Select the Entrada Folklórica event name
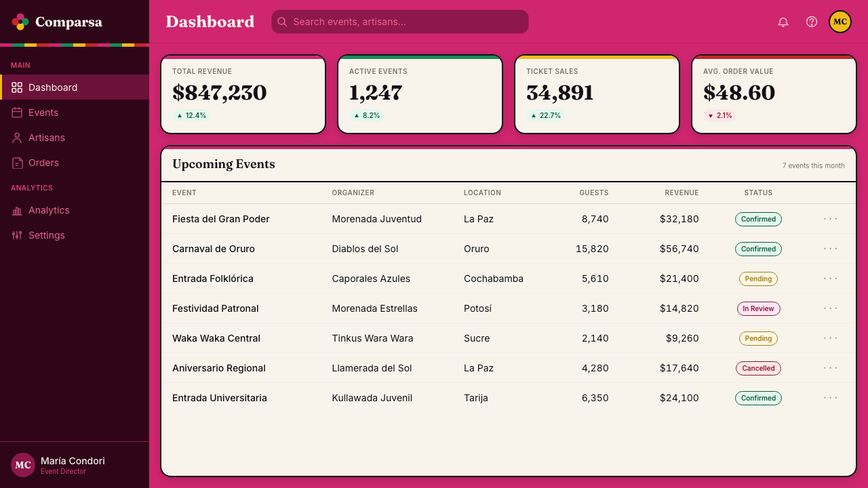This screenshot has height=488, width=868. [213, 279]
